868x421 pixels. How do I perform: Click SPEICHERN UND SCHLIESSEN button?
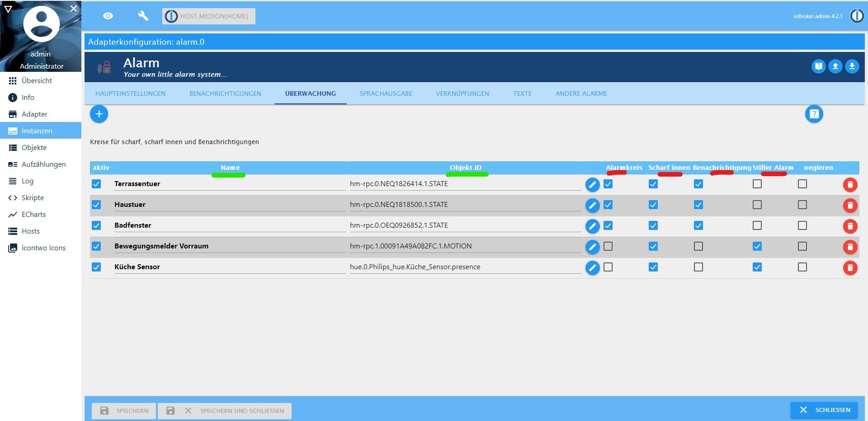[225, 411]
